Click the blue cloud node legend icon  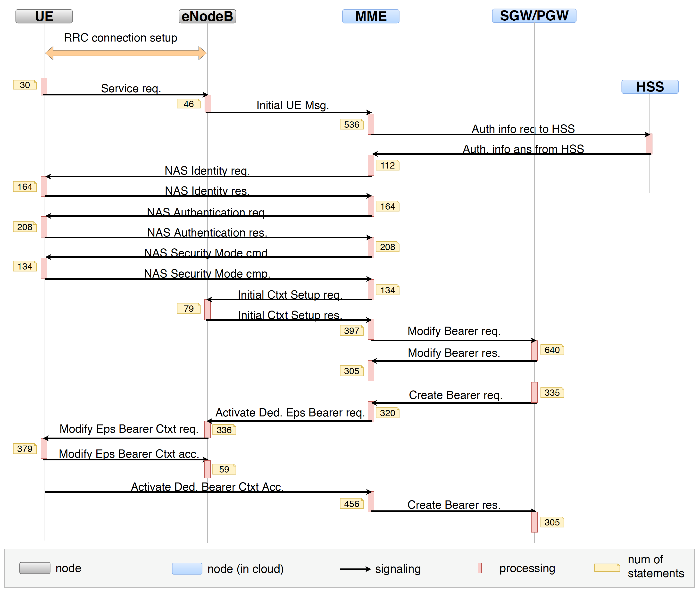pyautogui.click(x=187, y=568)
